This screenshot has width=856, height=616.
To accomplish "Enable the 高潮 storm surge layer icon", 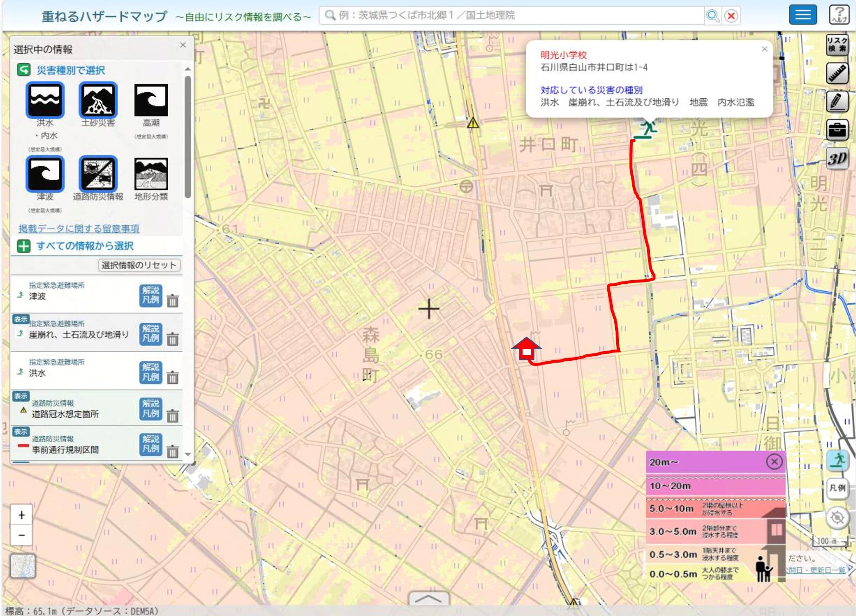I will tap(151, 100).
